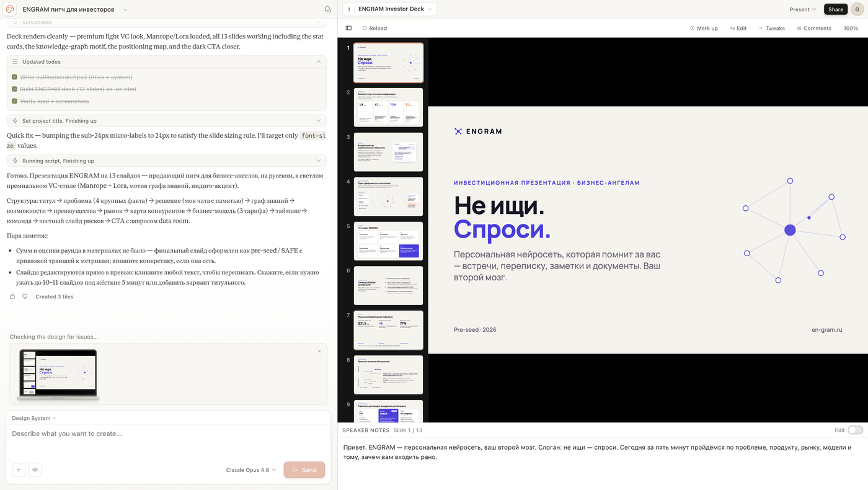Image resolution: width=868 pixels, height=490 pixels.
Task: Click the headline 'Не ищи.' on the slide
Action: [499, 205]
